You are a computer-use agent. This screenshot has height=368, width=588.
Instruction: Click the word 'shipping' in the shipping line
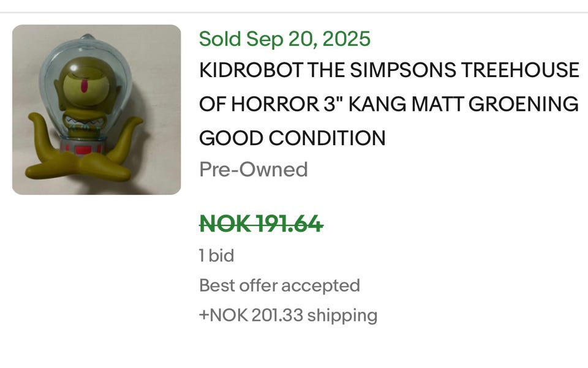pyautogui.click(x=342, y=315)
